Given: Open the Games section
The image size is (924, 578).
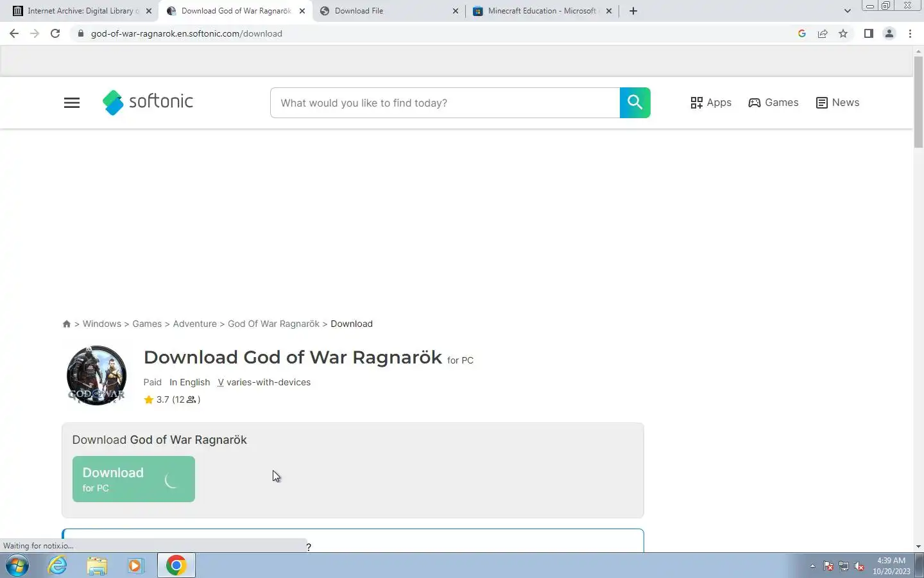Looking at the screenshot, I should [773, 103].
